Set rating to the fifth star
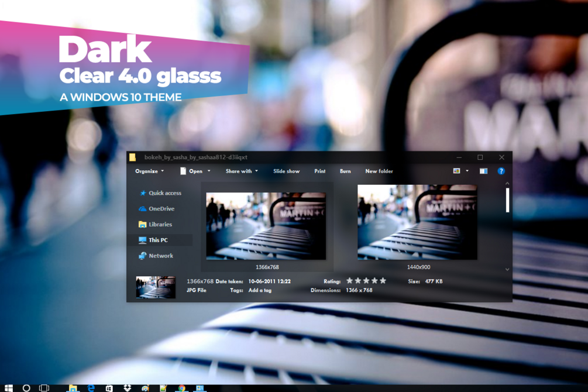Viewport: 588px width, 392px height. (x=383, y=281)
